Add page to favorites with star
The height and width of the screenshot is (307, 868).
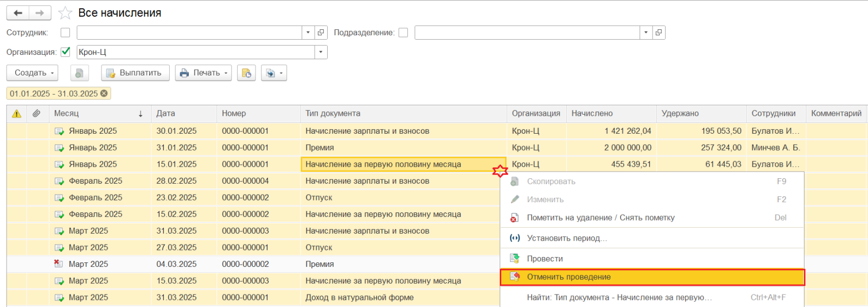[x=65, y=13]
